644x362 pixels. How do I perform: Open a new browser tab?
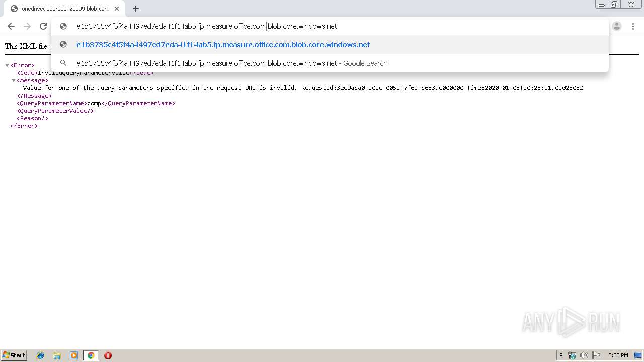[136, 9]
